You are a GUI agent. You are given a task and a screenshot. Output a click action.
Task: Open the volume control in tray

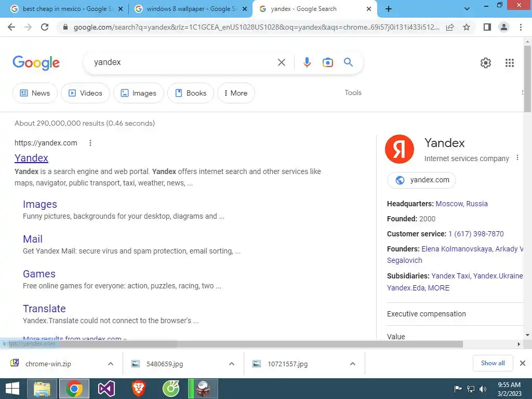point(483,389)
